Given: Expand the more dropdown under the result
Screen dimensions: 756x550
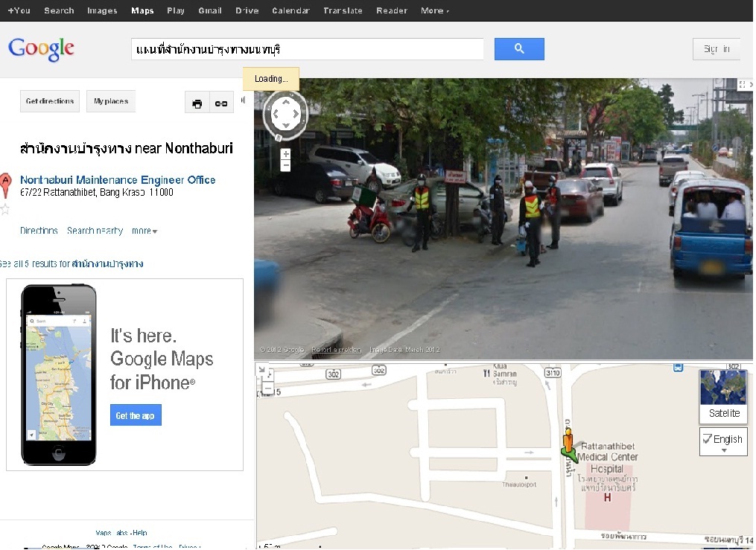Looking at the screenshot, I should (x=144, y=231).
